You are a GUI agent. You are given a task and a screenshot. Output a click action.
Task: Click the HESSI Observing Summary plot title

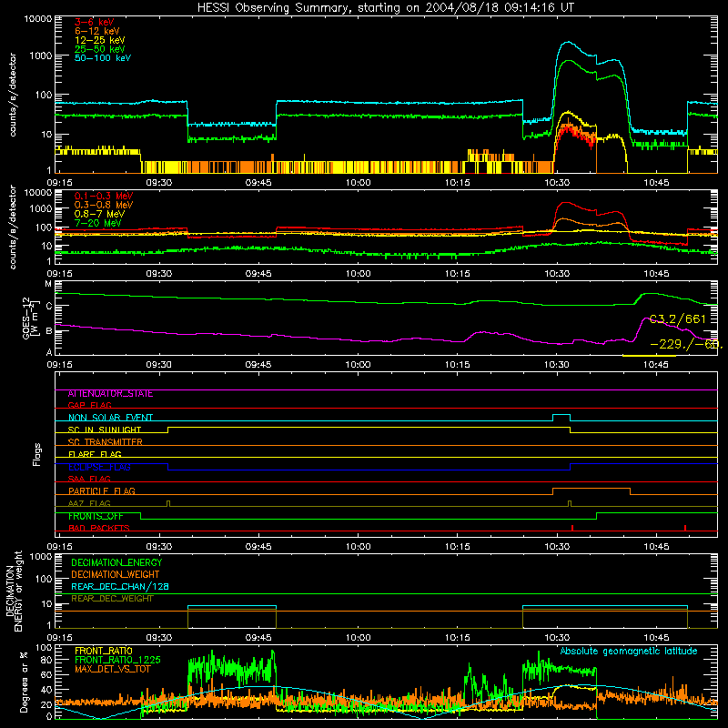click(x=385, y=8)
